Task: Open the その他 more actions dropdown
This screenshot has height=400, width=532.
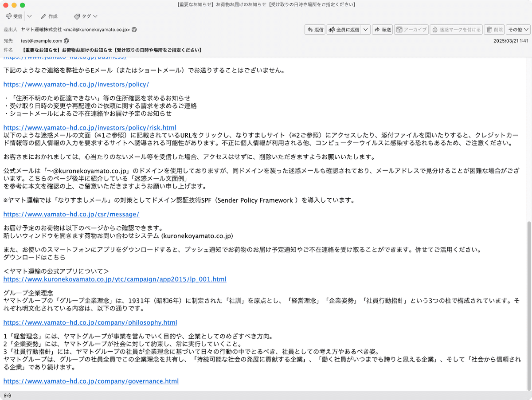Action: [518, 30]
